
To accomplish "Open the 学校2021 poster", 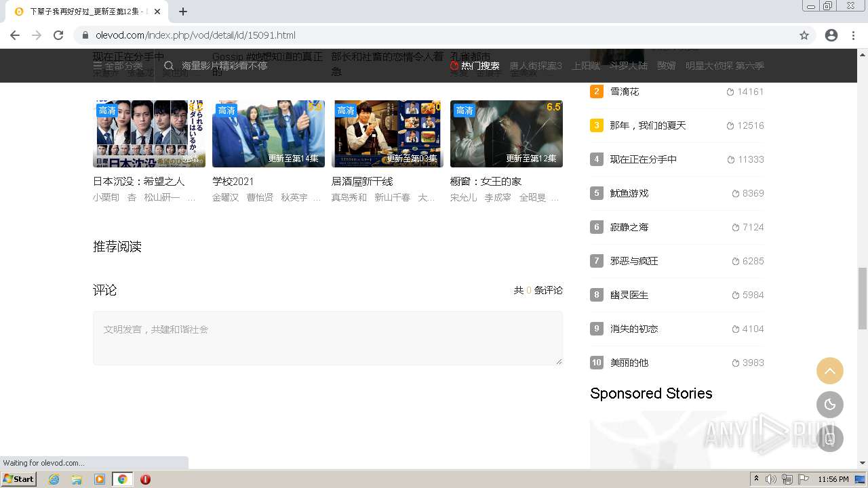I will pyautogui.click(x=269, y=134).
